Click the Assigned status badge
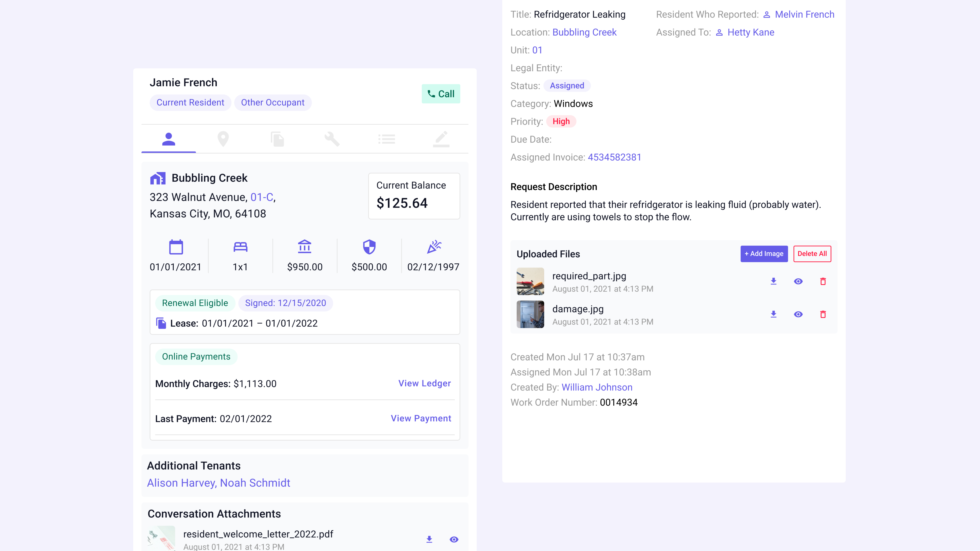The image size is (980, 551). click(567, 86)
